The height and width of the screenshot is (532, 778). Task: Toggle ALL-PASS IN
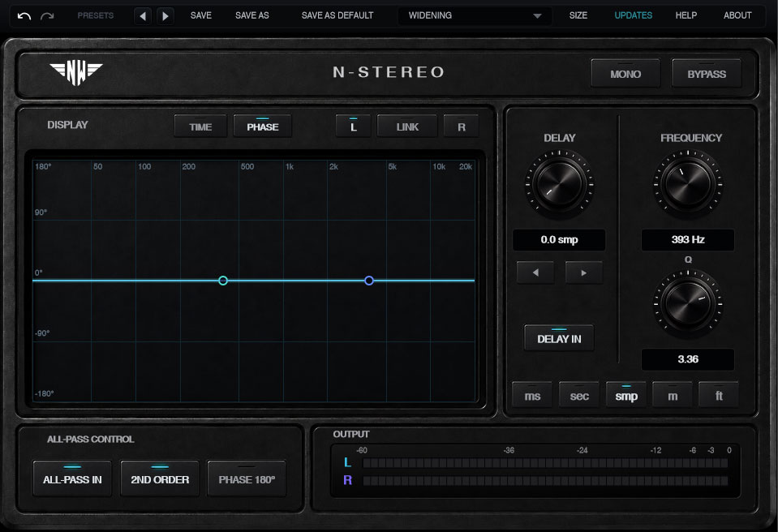[x=72, y=478]
